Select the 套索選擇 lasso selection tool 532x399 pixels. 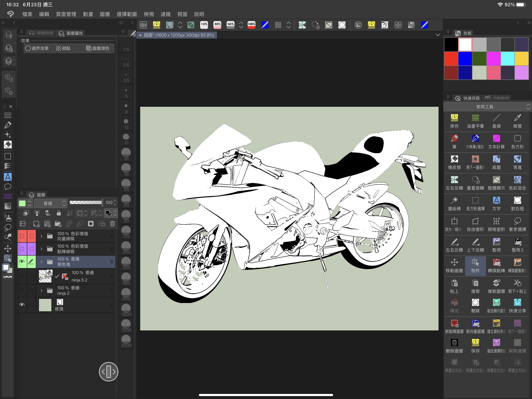517,224
